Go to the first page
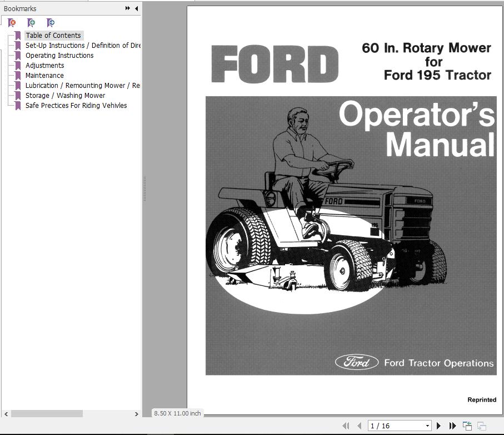This screenshot has width=504, height=435. click(x=346, y=426)
